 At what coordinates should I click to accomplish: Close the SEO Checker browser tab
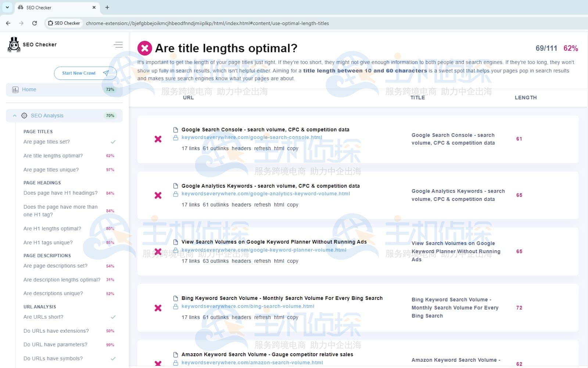(94, 7)
